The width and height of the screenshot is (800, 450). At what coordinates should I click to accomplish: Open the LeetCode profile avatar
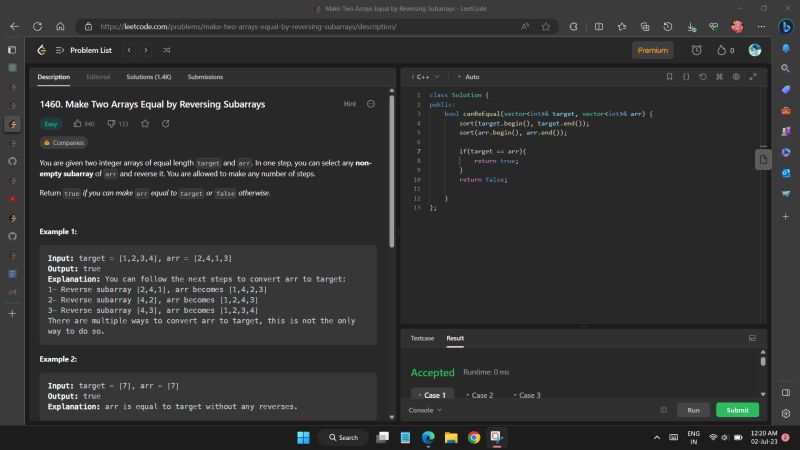755,50
